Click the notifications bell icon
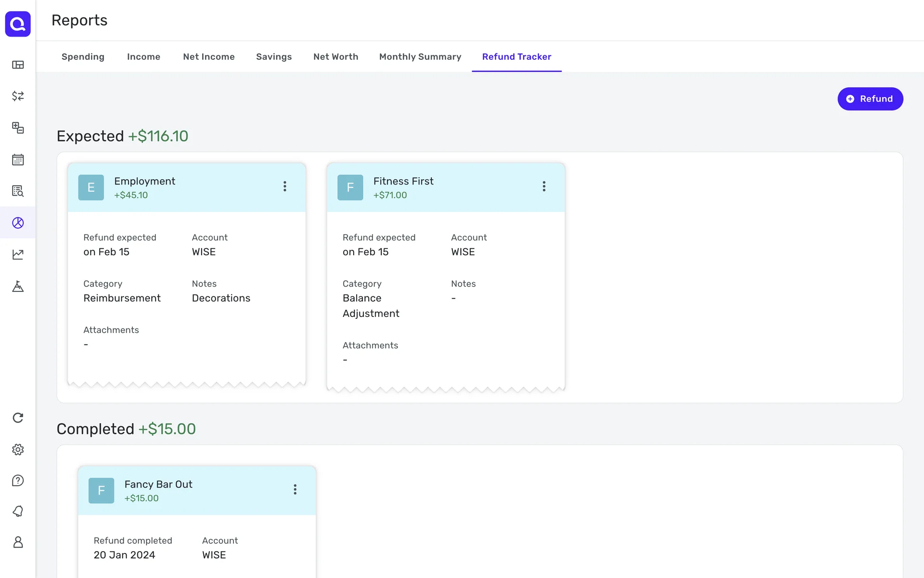924x578 pixels. point(18,511)
